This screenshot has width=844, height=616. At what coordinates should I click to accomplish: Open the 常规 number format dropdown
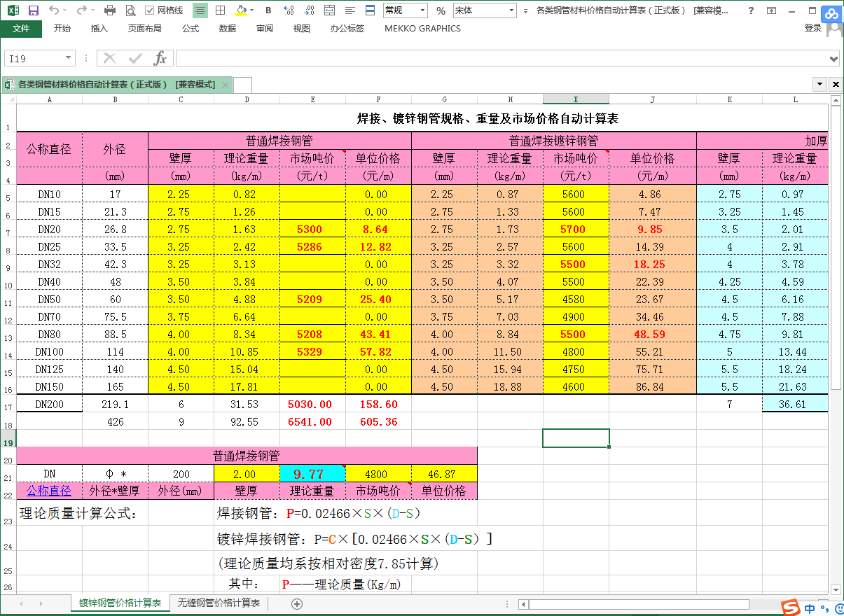tap(422, 10)
